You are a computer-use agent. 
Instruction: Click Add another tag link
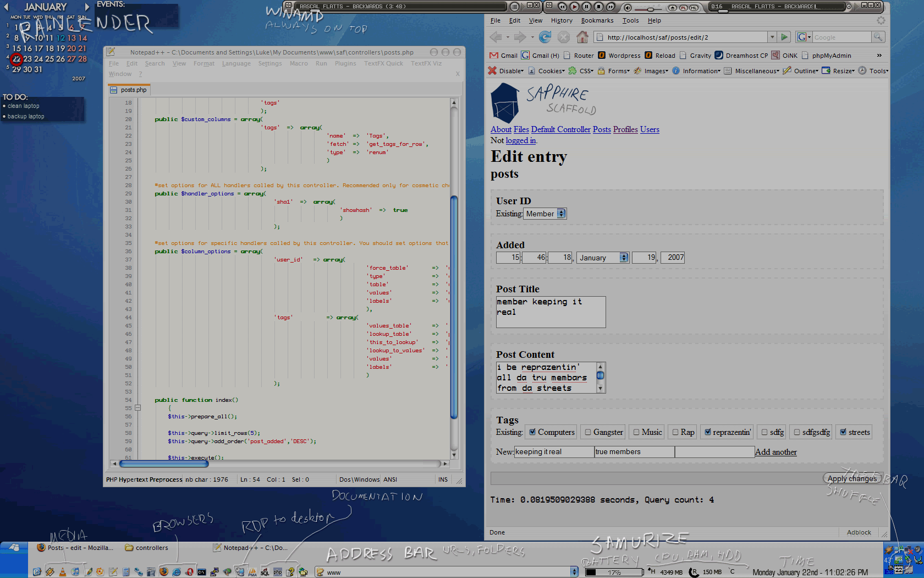[776, 452]
